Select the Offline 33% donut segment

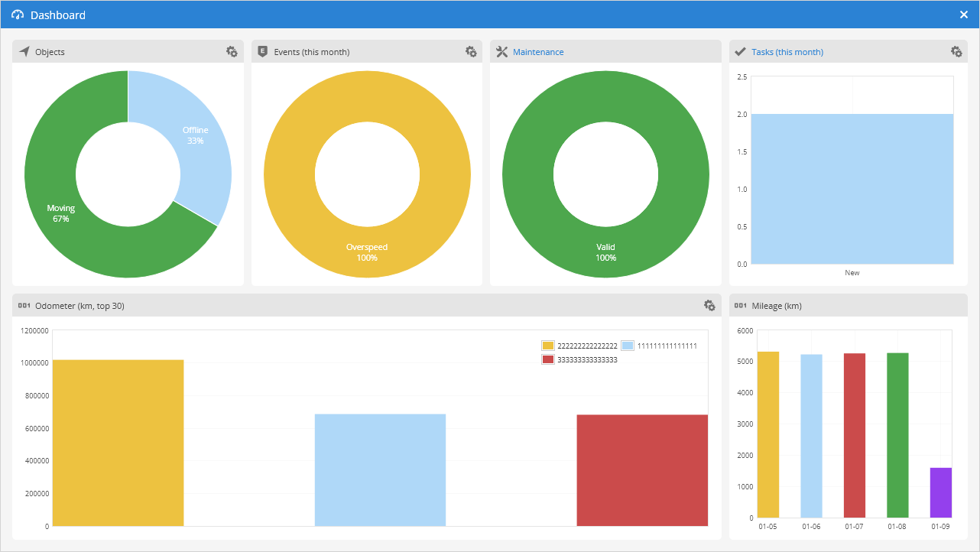pyautogui.click(x=195, y=135)
